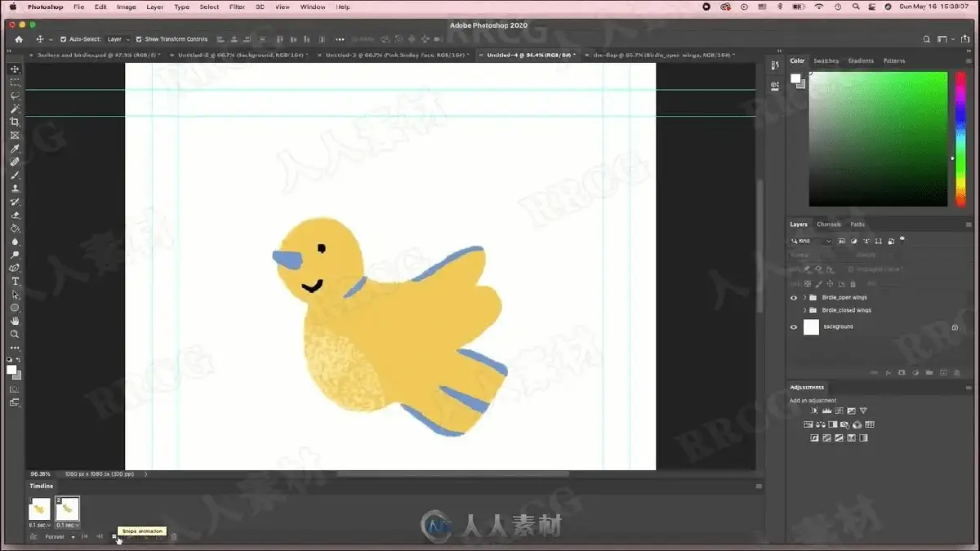
Task: Create new group folder icon in Layers panel
Action: pyautogui.click(x=929, y=372)
